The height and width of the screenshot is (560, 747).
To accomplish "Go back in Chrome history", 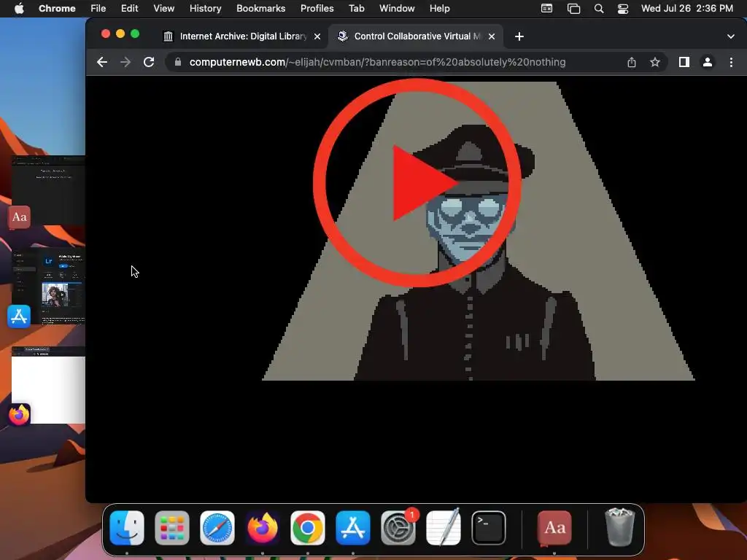I will point(102,62).
